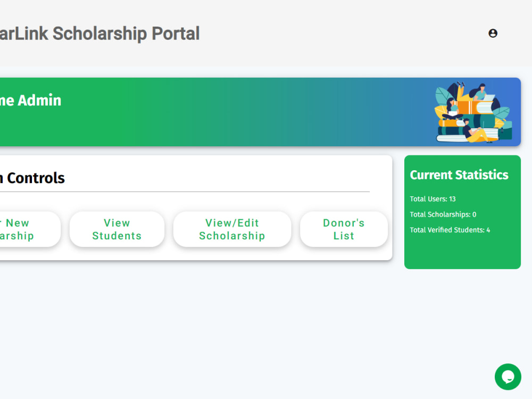Click the Admin welcome message text
This screenshot has width=532, height=399.
point(30,100)
